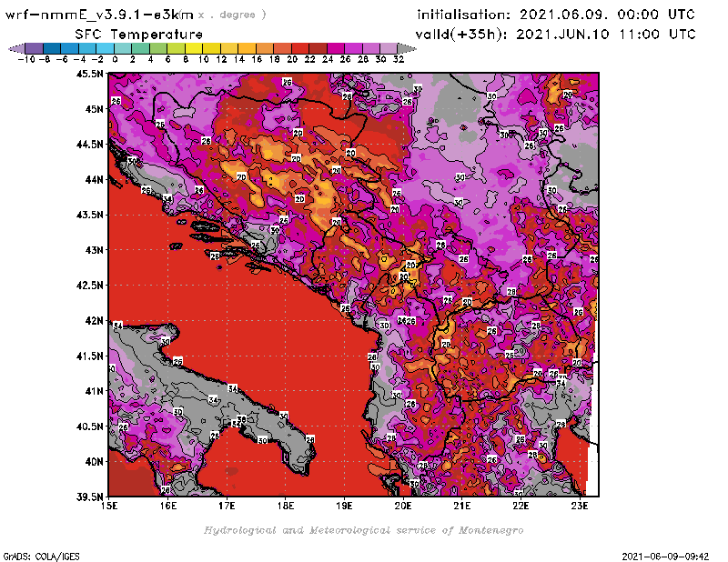Click the green 2 to 4 legend swatch

coord(141,48)
